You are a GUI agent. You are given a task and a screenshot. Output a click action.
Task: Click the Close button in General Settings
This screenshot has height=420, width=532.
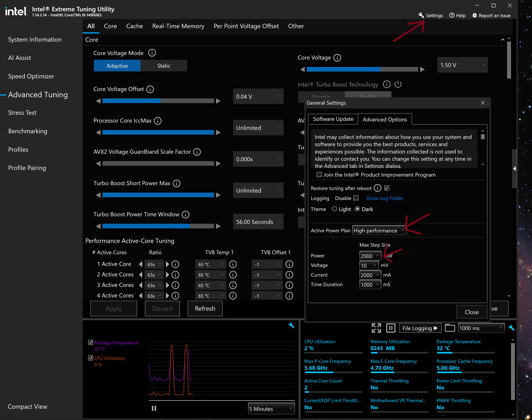(472, 312)
